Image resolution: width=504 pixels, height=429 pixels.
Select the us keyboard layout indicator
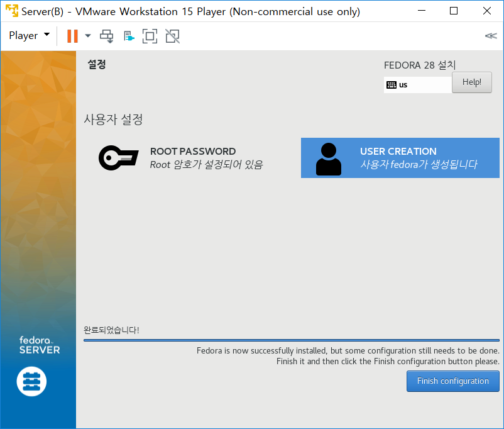[x=418, y=85]
